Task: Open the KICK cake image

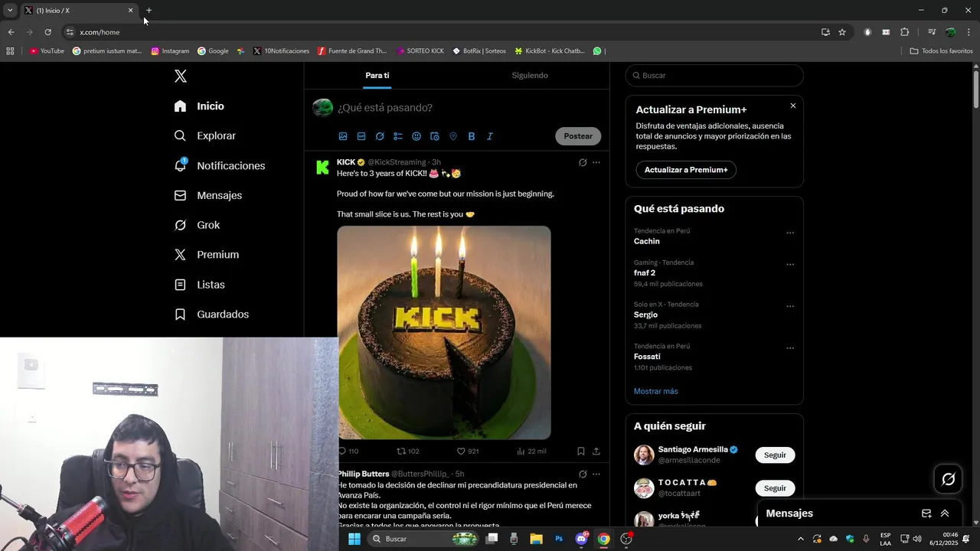Action: pyautogui.click(x=444, y=332)
